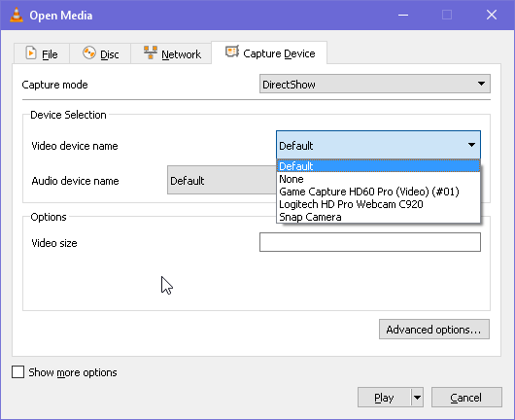Open the Capture mode DirectShow dropdown

[x=375, y=84]
